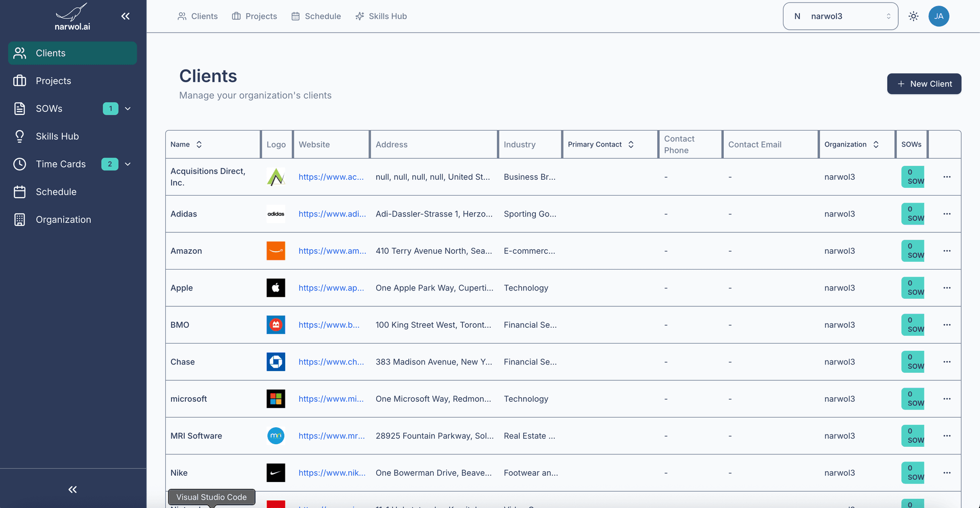
Task: Collapse sidebar with bottom double-chevron icon
Action: pyautogui.click(x=72, y=490)
